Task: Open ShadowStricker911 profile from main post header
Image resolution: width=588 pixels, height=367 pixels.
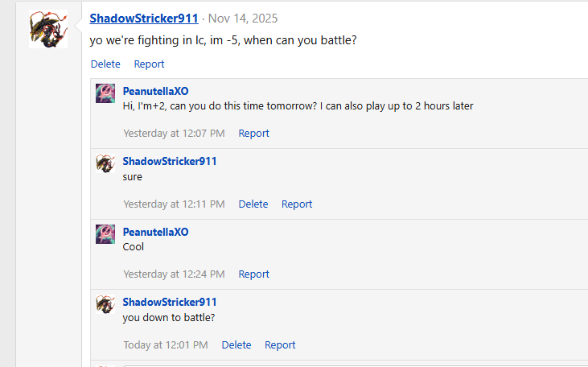Action: click(x=144, y=19)
